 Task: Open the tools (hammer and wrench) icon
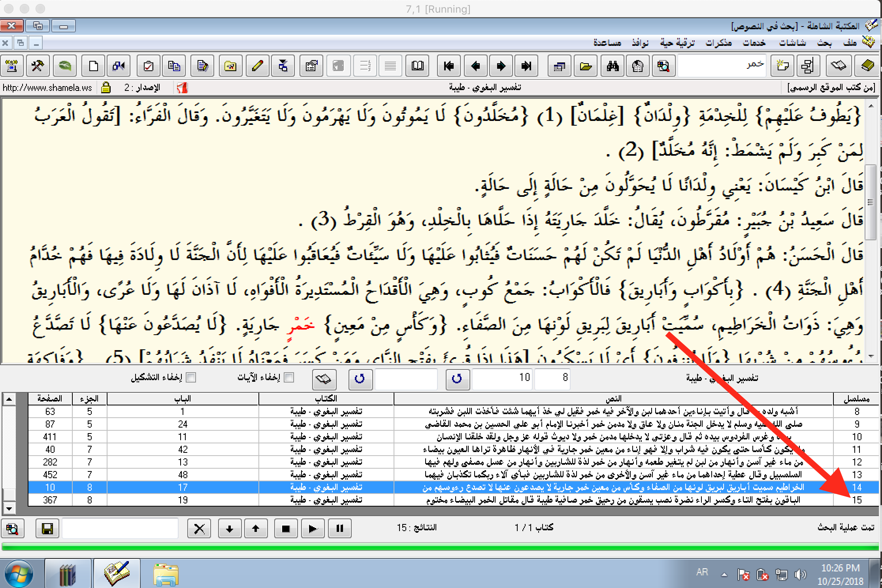[38, 66]
